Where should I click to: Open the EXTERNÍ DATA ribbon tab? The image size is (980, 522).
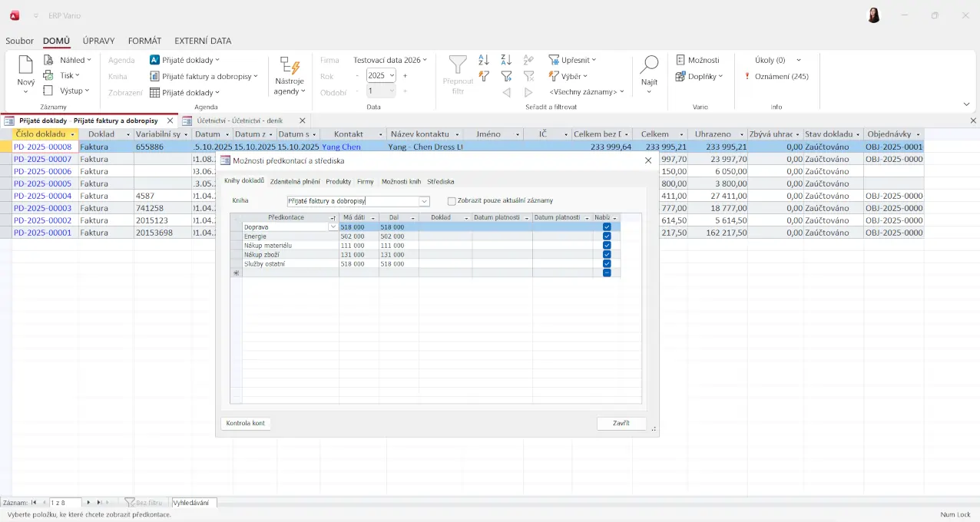[x=203, y=41]
